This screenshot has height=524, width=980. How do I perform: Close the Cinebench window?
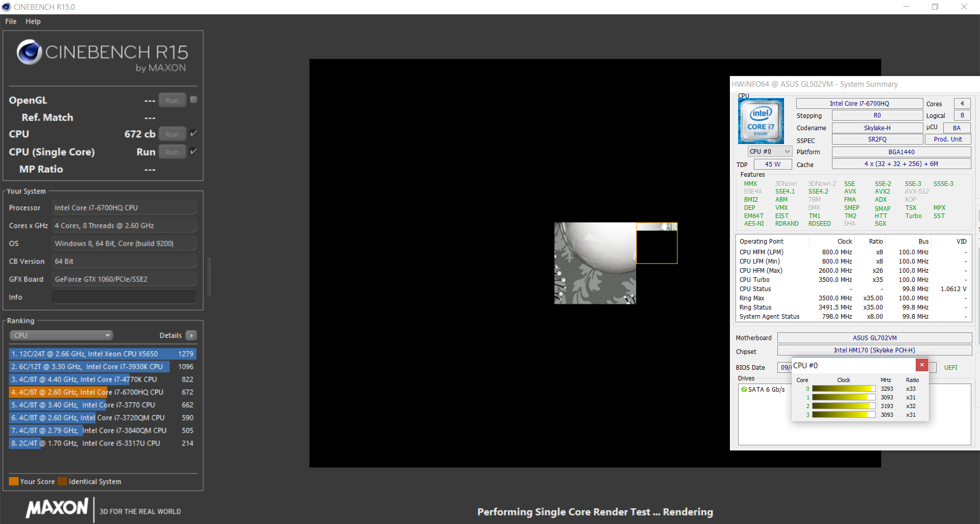[x=964, y=7]
